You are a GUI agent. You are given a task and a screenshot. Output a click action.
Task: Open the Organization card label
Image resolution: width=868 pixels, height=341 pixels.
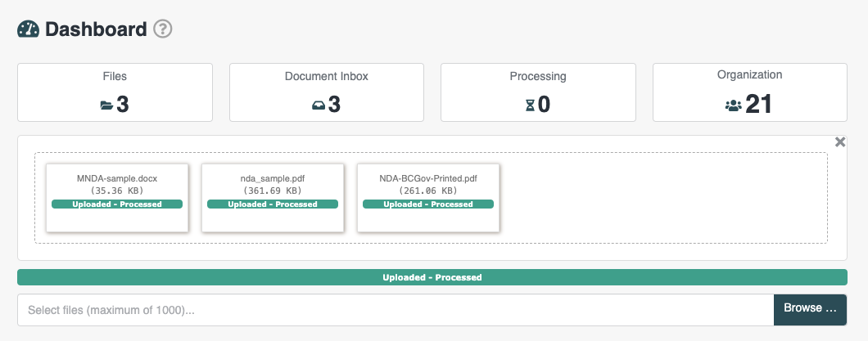[749, 74]
